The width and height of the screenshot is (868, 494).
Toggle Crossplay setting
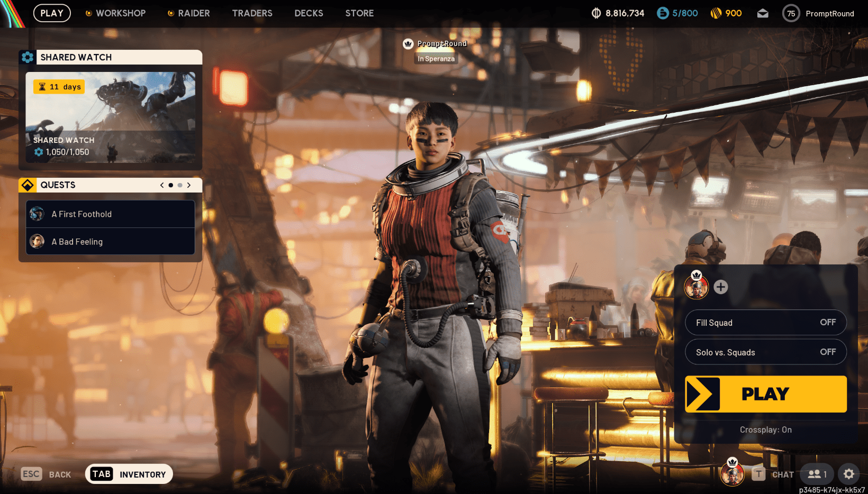tap(766, 429)
